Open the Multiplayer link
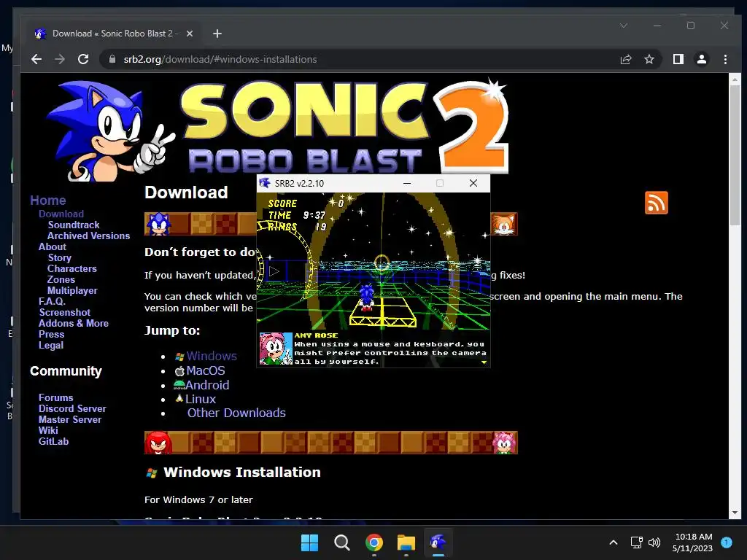747x560 pixels. (x=72, y=290)
